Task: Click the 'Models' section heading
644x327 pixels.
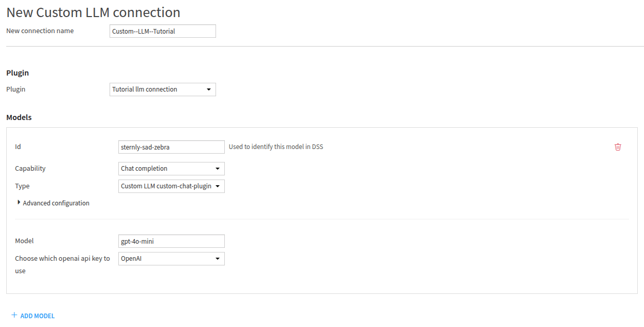Action: 19,117
